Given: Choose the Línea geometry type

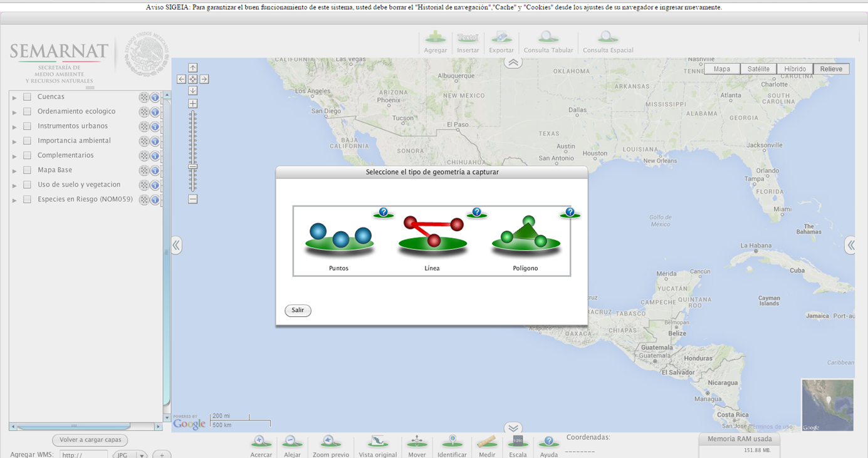Looking at the screenshot, I should (x=432, y=236).
